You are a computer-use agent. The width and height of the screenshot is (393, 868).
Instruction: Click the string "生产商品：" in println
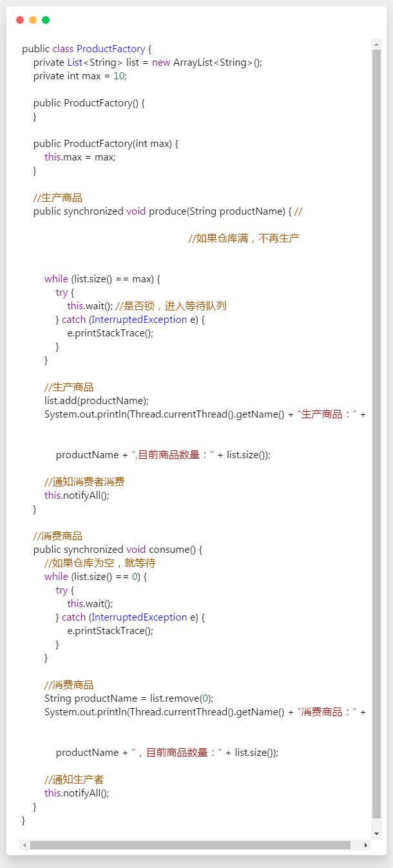(x=327, y=414)
